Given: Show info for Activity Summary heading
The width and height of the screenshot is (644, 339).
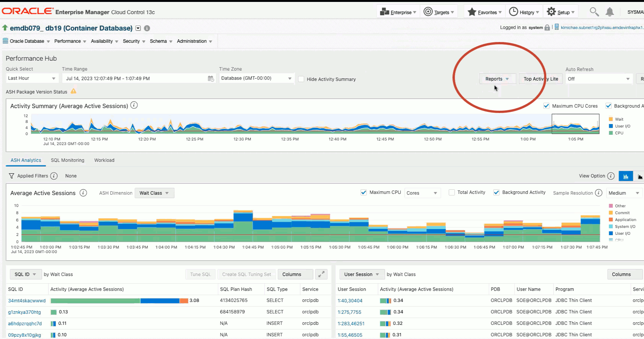Looking at the screenshot, I should (x=134, y=105).
